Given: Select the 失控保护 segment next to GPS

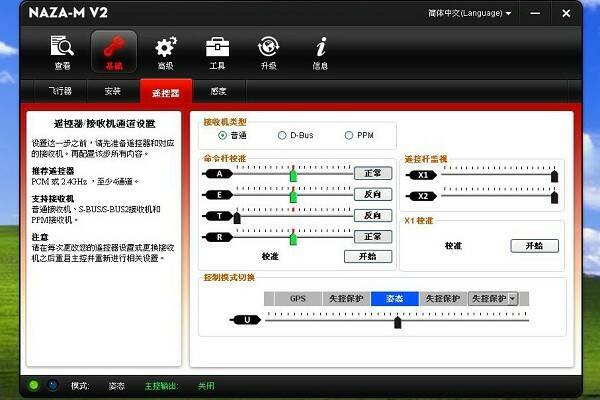Looking at the screenshot, I should click(x=346, y=299).
